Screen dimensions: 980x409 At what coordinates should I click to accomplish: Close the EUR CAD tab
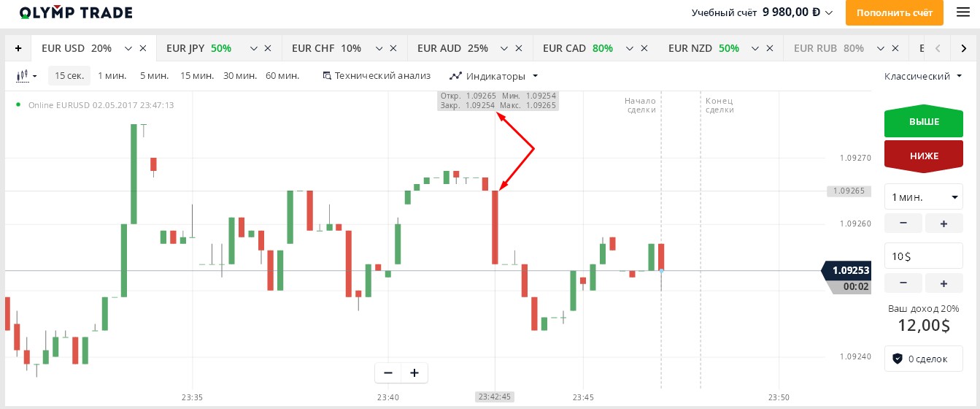645,48
